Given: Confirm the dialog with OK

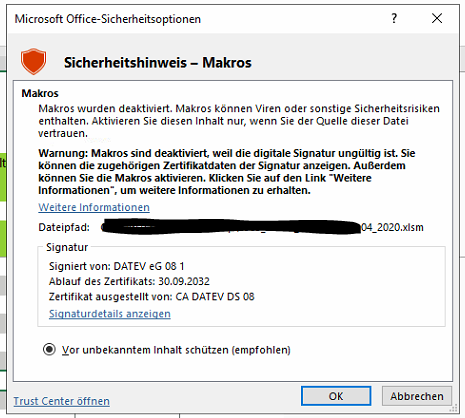Looking at the screenshot, I should point(336,396).
